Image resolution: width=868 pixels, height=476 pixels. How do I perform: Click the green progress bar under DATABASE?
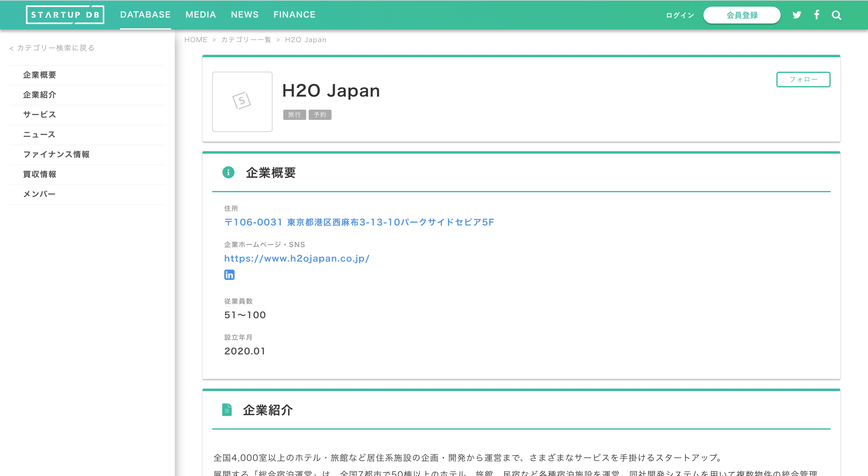[145, 29]
